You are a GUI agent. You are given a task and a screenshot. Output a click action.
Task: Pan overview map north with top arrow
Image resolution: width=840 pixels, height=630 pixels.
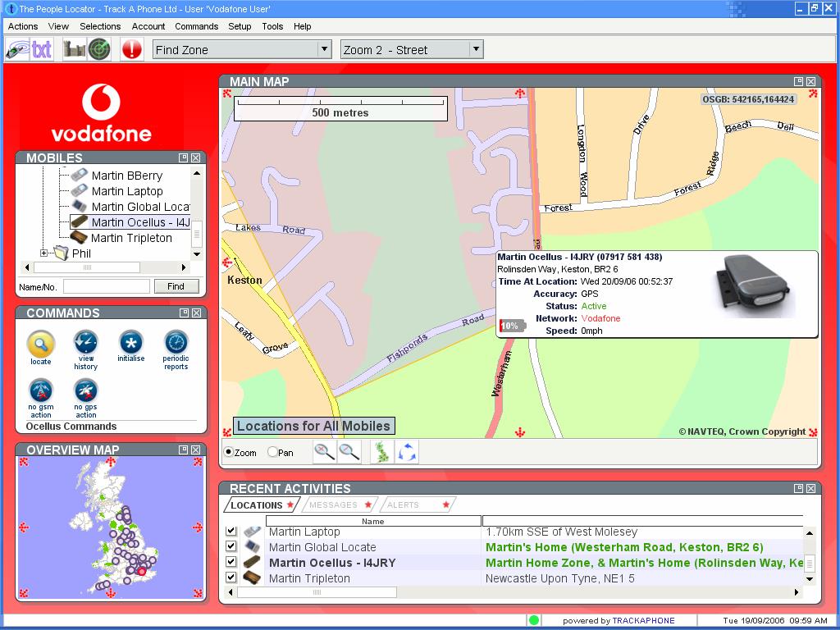(111, 462)
